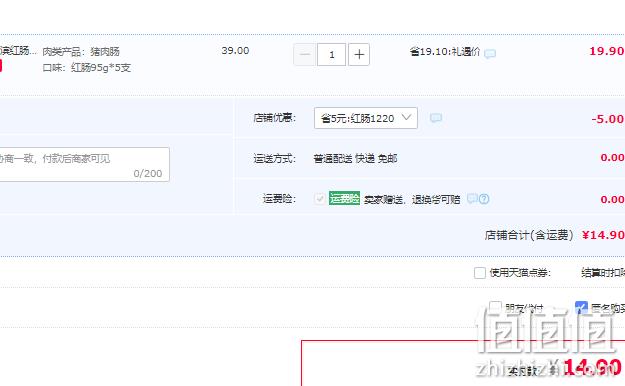The height and width of the screenshot is (386, 625).
Task: Click the item subtotal 19.90
Action: click(607, 51)
